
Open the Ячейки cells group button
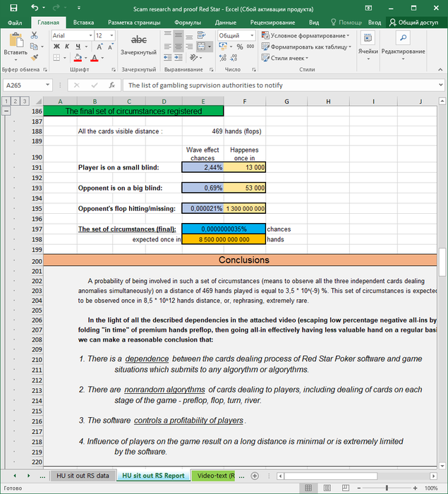click(x=368, y=46)
